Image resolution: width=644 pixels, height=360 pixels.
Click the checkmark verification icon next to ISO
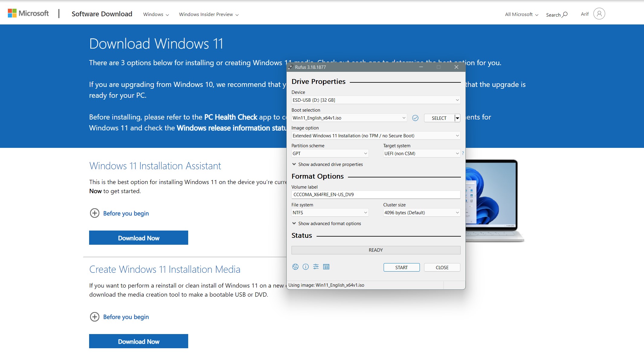tap(415, 118)
